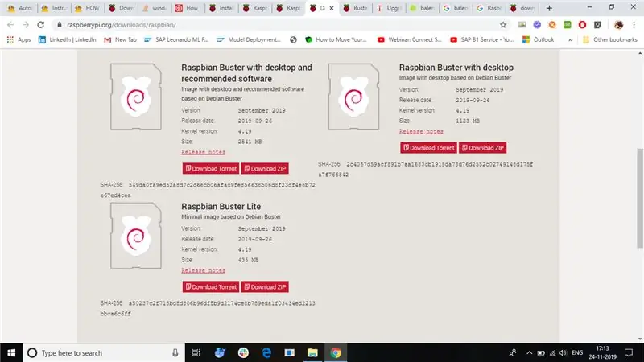Go back to the previous page
This screenshot has height=362, width=644.
point(10,25)
